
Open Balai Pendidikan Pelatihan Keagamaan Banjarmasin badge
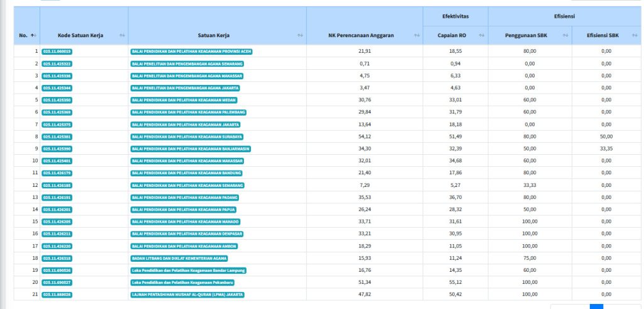point(191,149)
